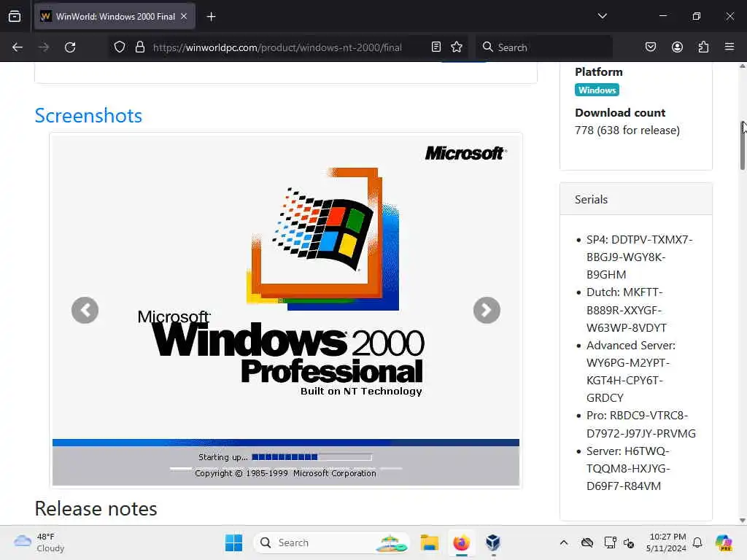Open the network display tray icon
This screenshot has height=560, width=747.
click(610, 542)
